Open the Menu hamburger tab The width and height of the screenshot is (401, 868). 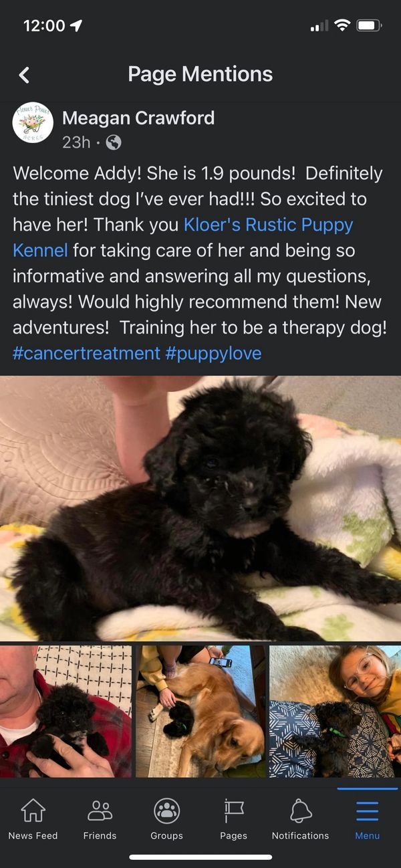click(368, 810)
